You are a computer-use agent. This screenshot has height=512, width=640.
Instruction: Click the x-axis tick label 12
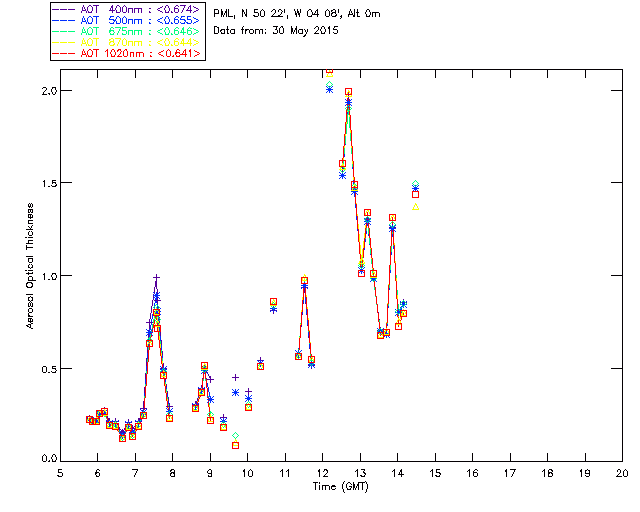tap(322, 473)
